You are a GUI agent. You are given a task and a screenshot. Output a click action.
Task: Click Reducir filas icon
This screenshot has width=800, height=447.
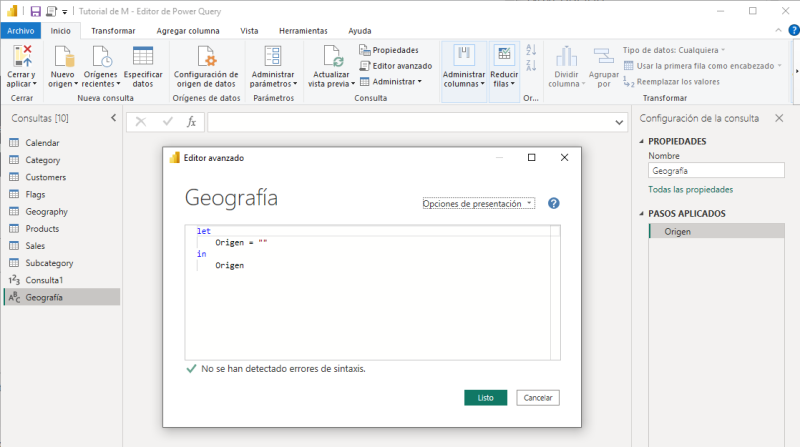click(x=504, y=55)
